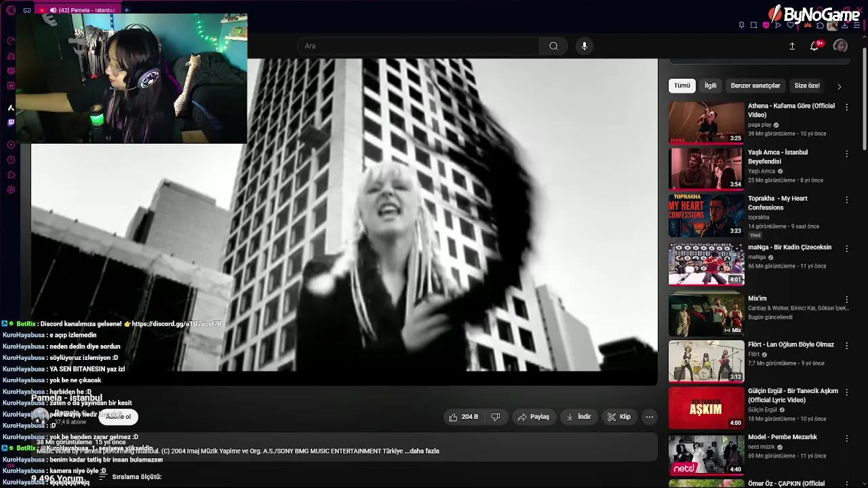Open settings gear icon in sidebar
Screen dimensions: 868x488
point(11,190)
